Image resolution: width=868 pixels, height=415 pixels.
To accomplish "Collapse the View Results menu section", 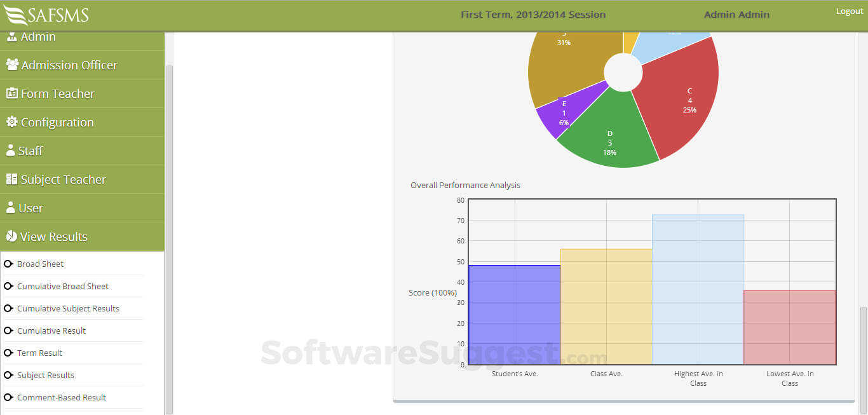I will point(82,236).
